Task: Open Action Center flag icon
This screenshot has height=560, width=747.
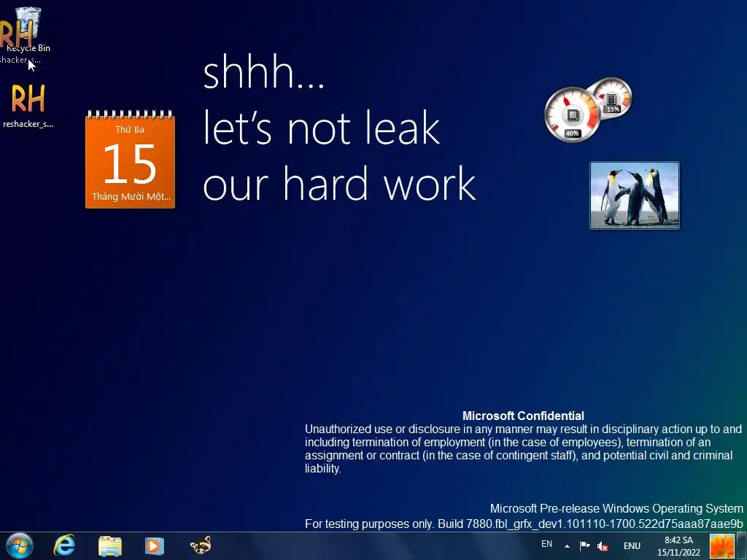Action: [x=584, y=545]
